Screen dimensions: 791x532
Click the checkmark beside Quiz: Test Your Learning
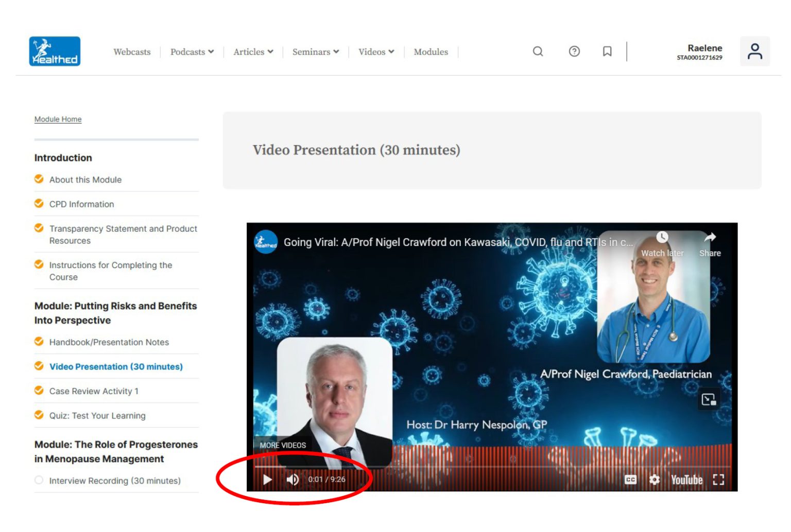click(x=39, y=415)
